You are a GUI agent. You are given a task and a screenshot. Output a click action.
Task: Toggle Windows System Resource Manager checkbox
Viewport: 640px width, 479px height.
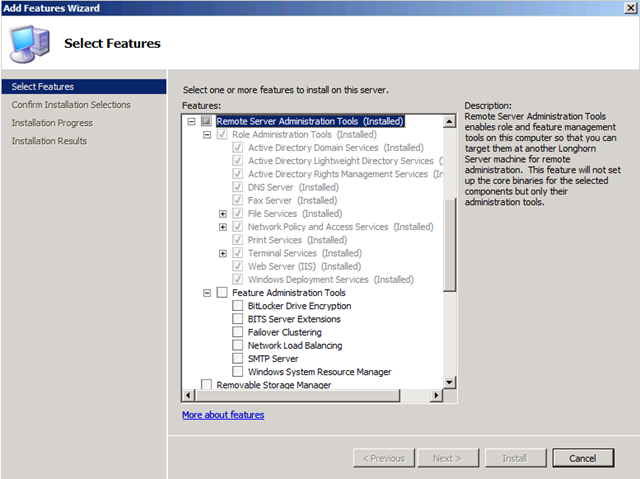[x=238, y=372]
